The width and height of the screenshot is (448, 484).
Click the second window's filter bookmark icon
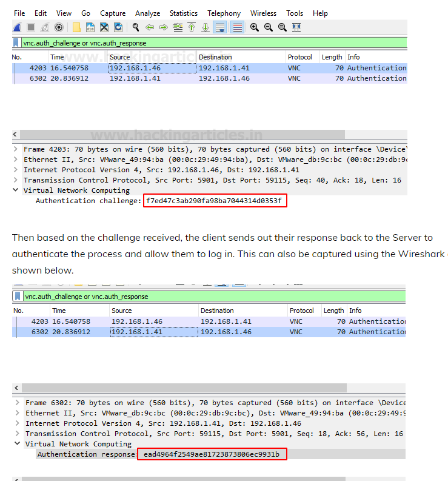[x=18, y=297]
